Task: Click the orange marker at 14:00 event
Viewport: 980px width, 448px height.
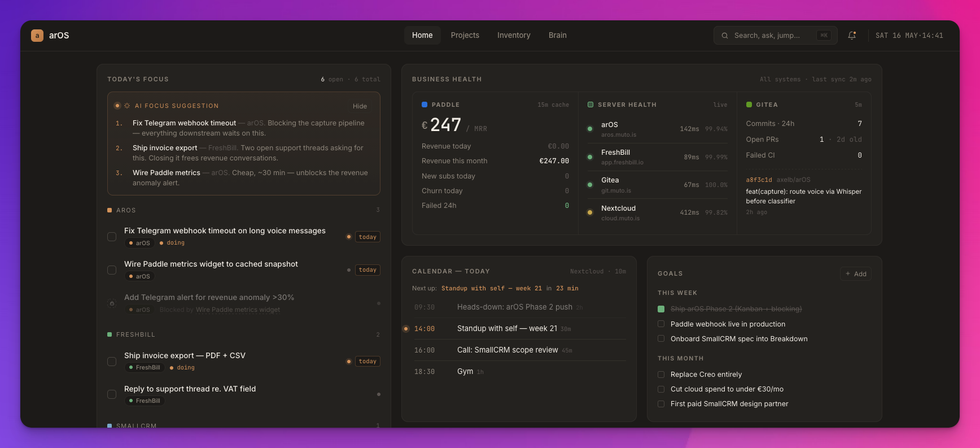Action: click(x=406, y=329)
